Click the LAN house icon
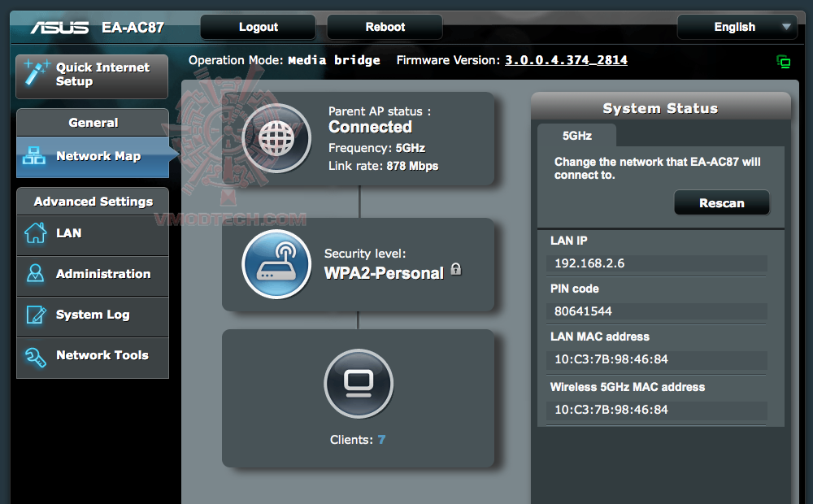813x504 pixels. pyautogui.click(x=35, y=232)
